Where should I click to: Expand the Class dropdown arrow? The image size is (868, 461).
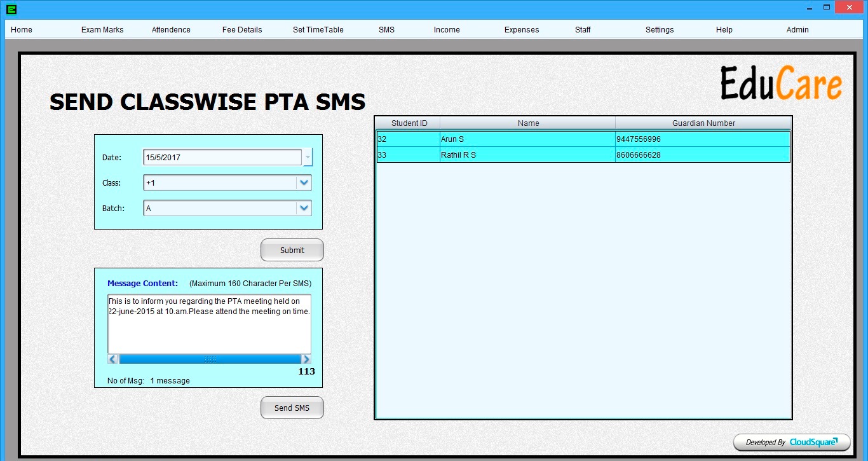click(x=304, y=183)
